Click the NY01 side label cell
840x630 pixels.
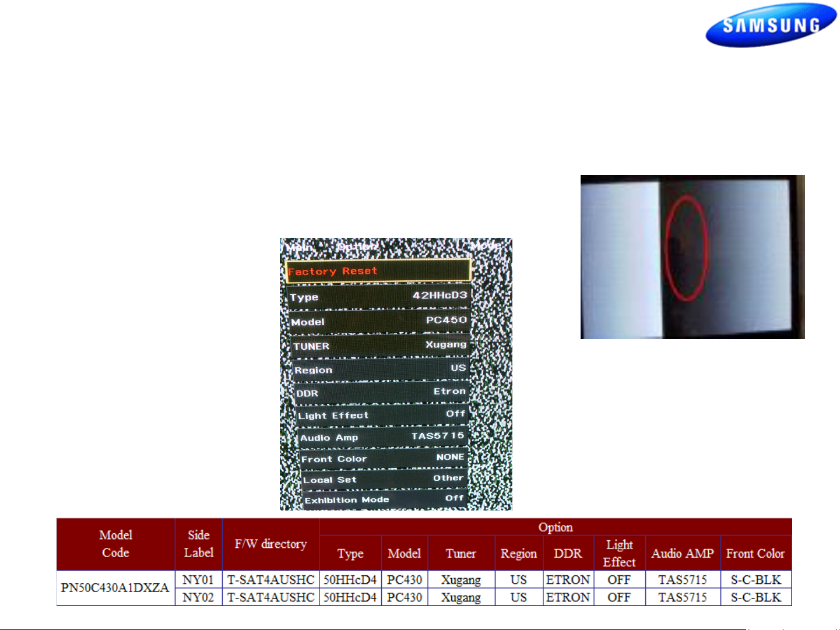point(198,580)
